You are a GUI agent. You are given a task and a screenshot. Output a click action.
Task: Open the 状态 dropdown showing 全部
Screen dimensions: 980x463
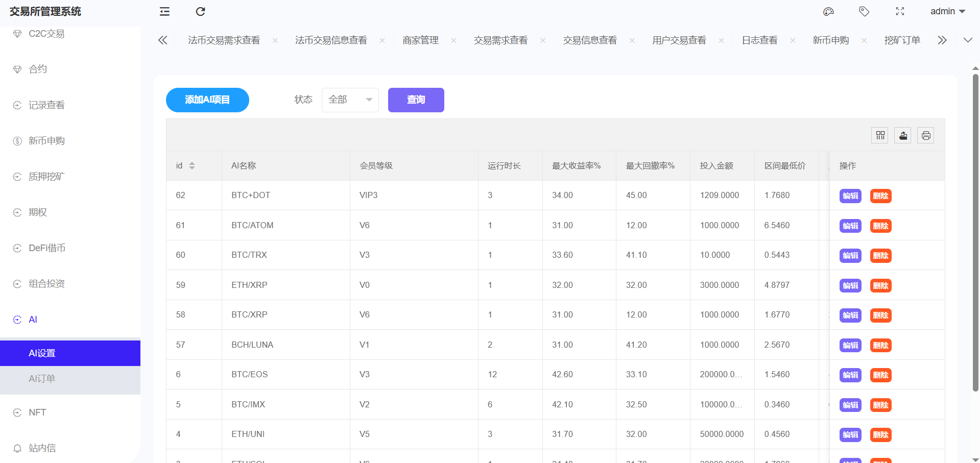point(350,100)
